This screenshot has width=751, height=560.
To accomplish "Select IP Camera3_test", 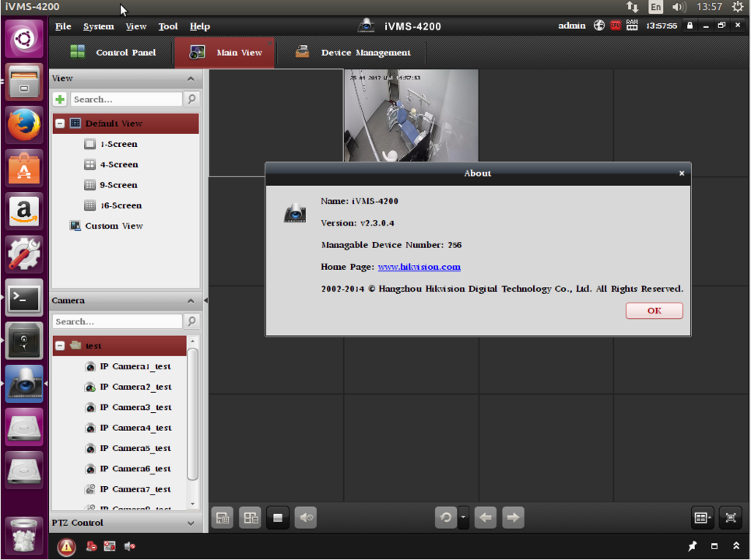I will pyautogui.click(x=135, y=408).
